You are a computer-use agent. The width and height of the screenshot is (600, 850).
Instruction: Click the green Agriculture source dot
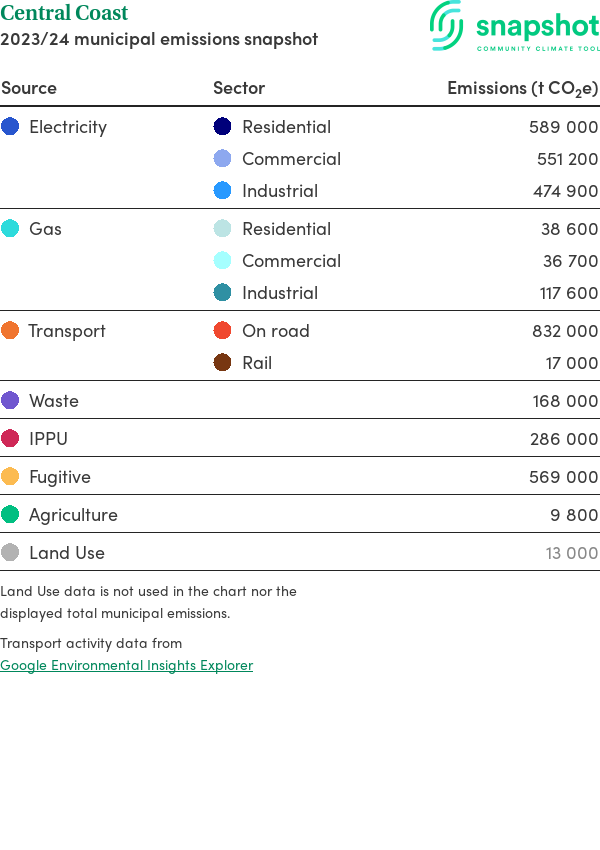click(x=10, y=514)
